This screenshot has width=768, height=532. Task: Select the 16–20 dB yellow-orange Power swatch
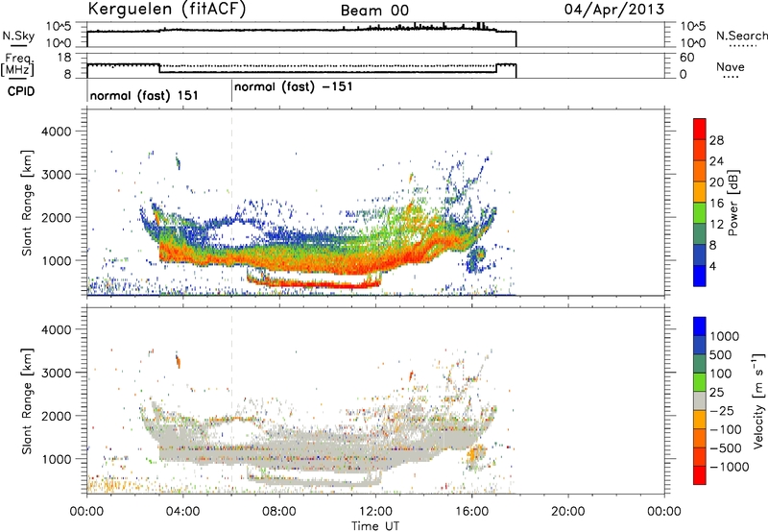700,192
